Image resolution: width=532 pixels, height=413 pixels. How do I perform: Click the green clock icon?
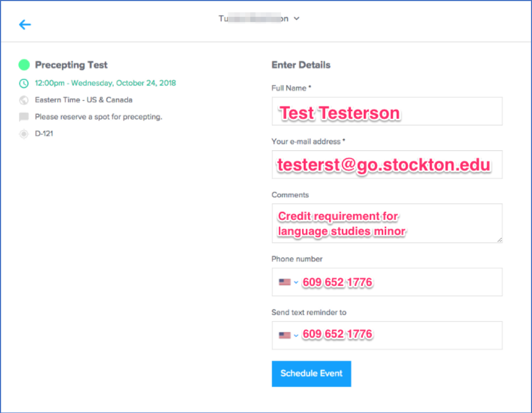[x=24, y=83]
